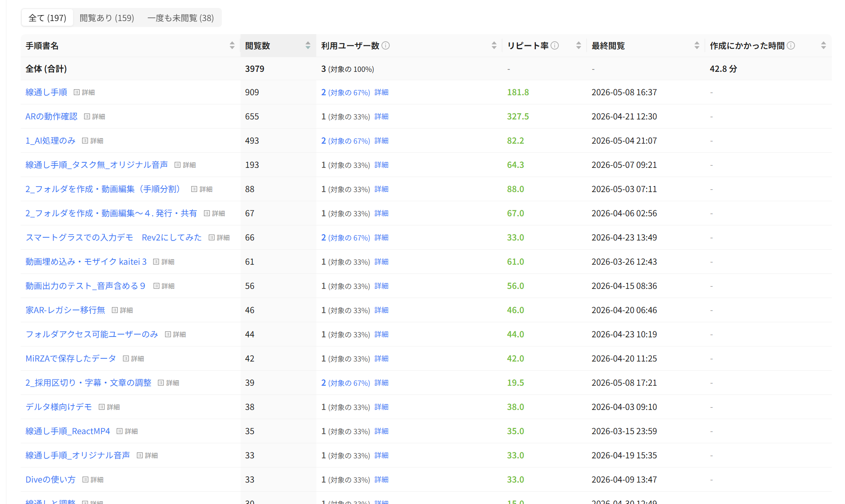Screen dimensions: 845x504
Task: Switch to the 一度も未閲覧 (38) tab
Action: click(181, 18)
